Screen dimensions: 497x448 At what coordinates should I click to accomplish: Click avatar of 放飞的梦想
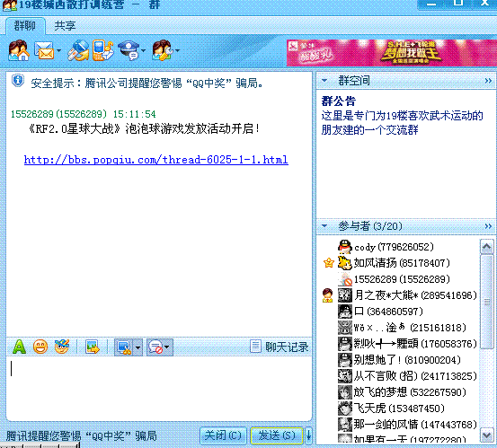point(345,392)
